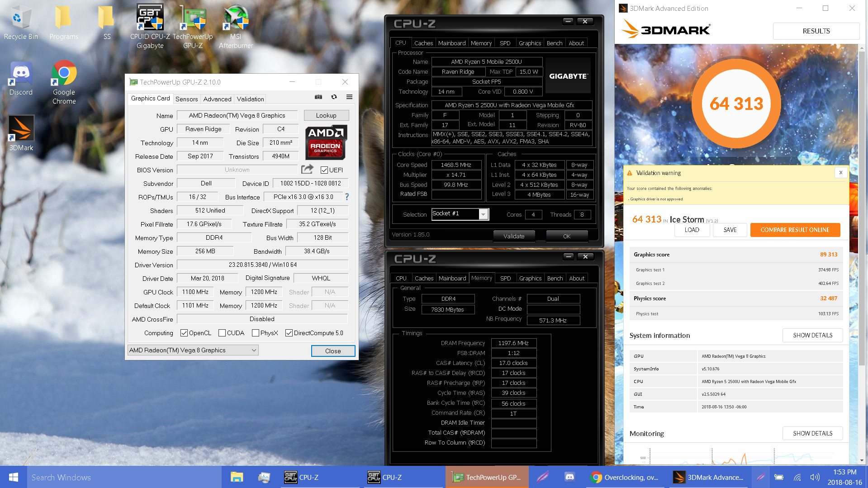Show details for System information
The height and width of the screenshot is (488, 868).
pos(812,335)
